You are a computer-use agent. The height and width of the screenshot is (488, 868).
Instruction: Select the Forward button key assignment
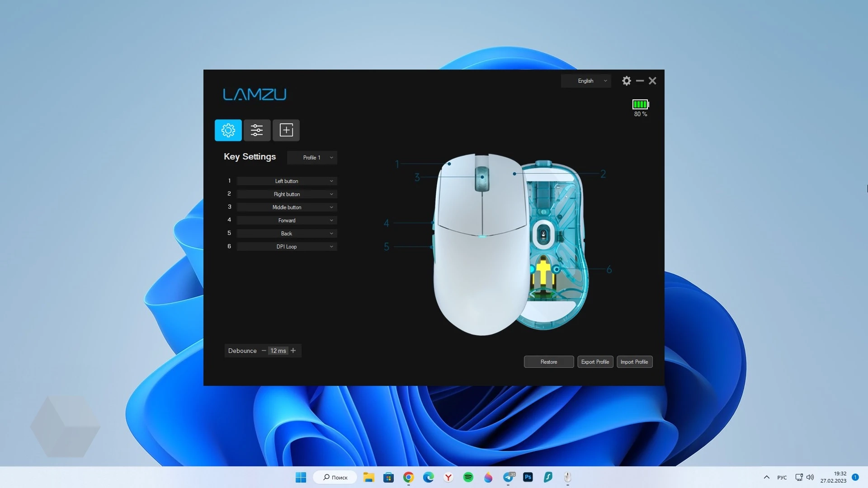[x=287, y=220]
